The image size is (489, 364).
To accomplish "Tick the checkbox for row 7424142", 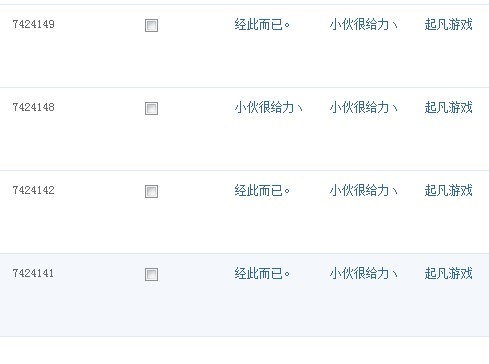I will pyautogui.click(x=151, y=191).
